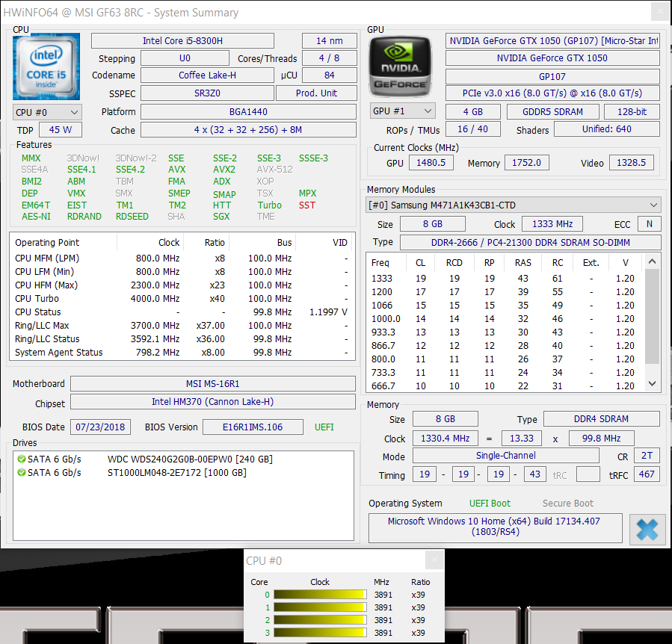The width and height of the screenshot is (672, 644).
Task: Click the Intel HM370 (Cannon Lake-H) chipset field
Action: click(213, 401)
